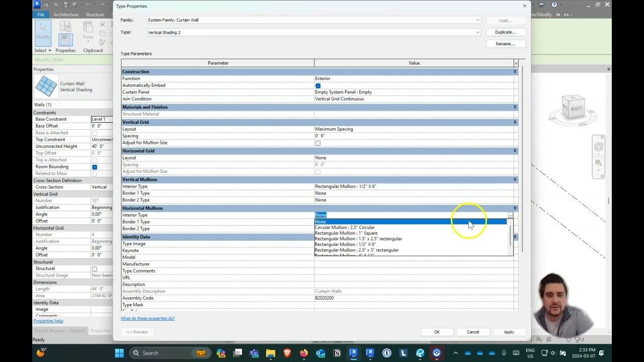
Task: Toggle Room Bounding checkbox in Properties palette
Action: click(95, 167)
